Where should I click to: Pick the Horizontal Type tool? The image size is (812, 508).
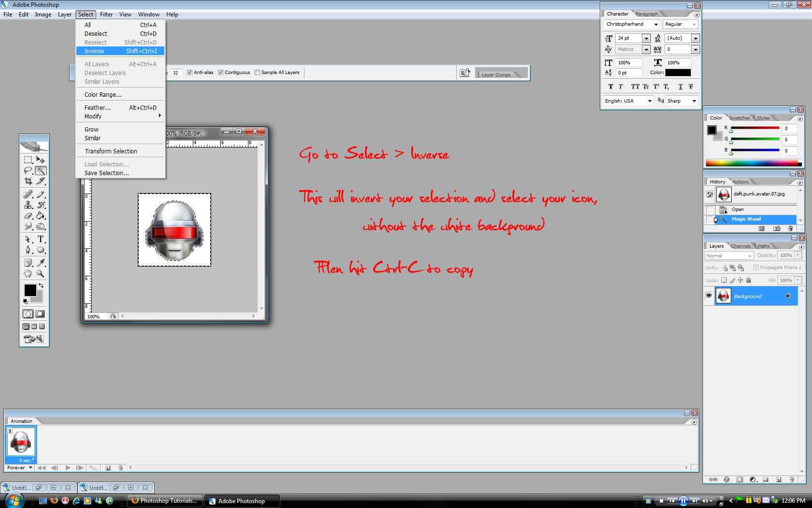(x=41, y=239)
